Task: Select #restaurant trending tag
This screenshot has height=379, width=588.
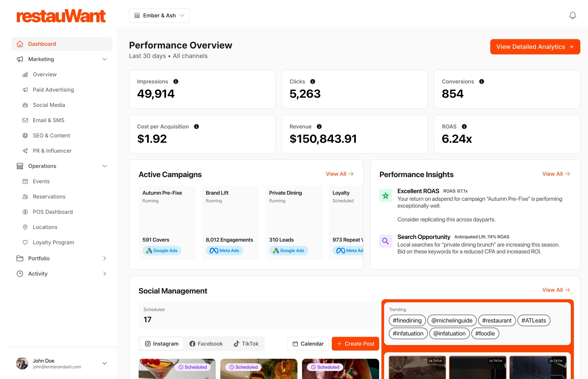Action: [497, 321]
